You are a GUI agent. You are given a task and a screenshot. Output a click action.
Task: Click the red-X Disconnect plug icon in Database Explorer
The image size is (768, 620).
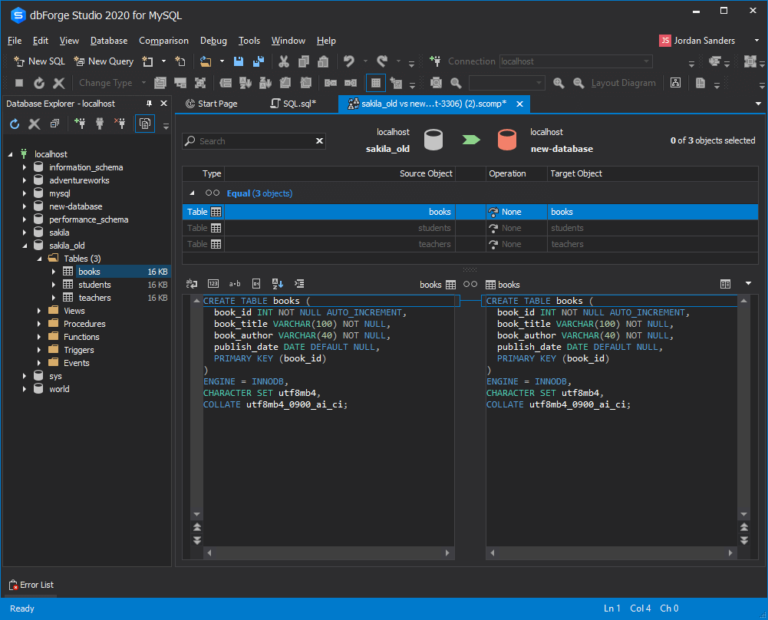(x=120, y=123)
